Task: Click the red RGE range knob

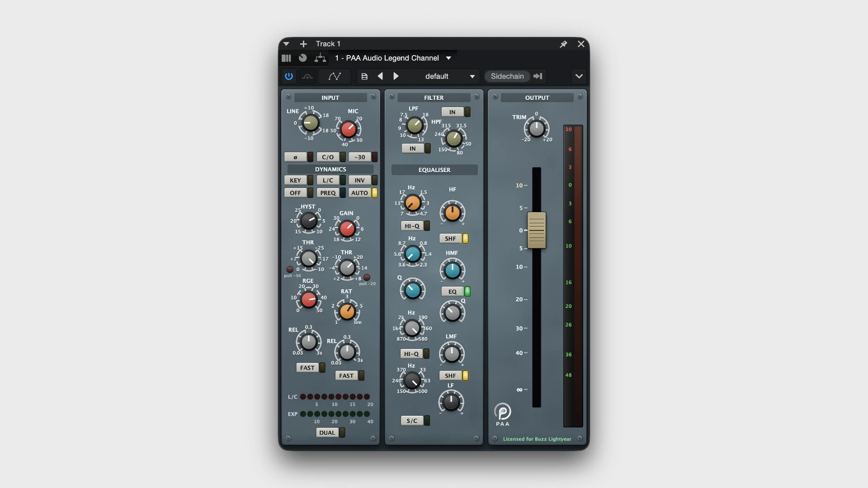Action: (309, 300)
